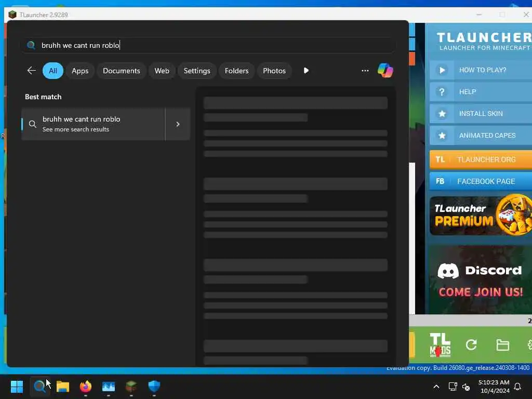The height and width of the screenshot is (399, 532).
Task: Show hidden system tray icons
Action: click(x=436, y=387)
